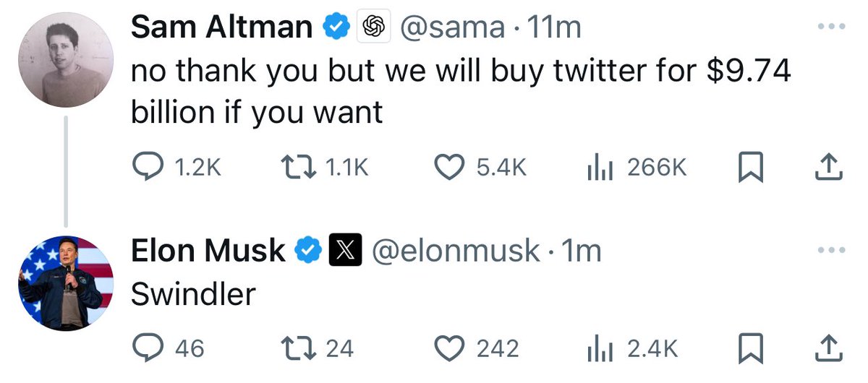Open Sam Altman's profile picture
This screenshot has height=383, width=868.
click(65, 60)
